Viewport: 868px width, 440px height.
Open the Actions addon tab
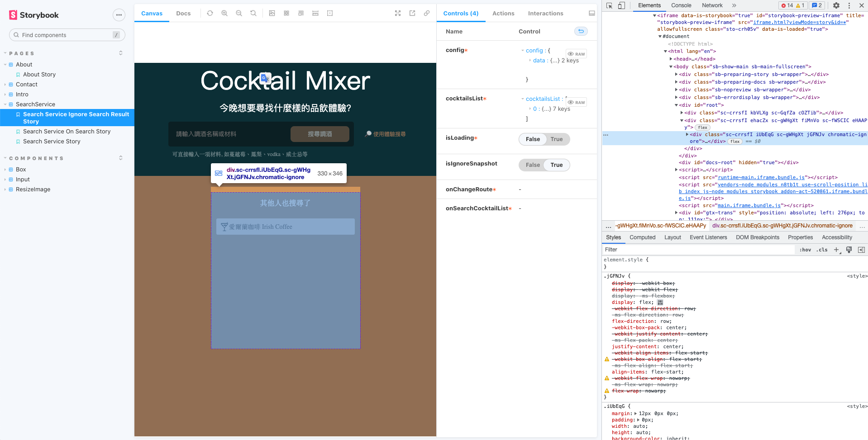[503, 13]
